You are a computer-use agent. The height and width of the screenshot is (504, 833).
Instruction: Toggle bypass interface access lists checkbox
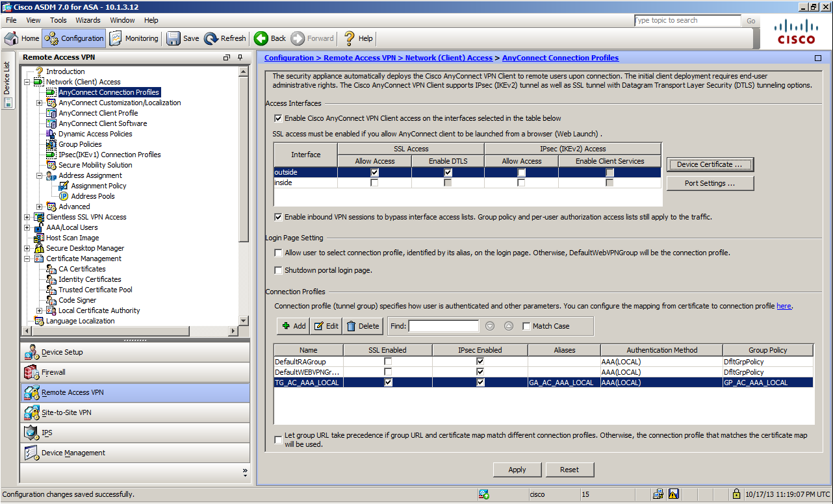click(278, 217)
